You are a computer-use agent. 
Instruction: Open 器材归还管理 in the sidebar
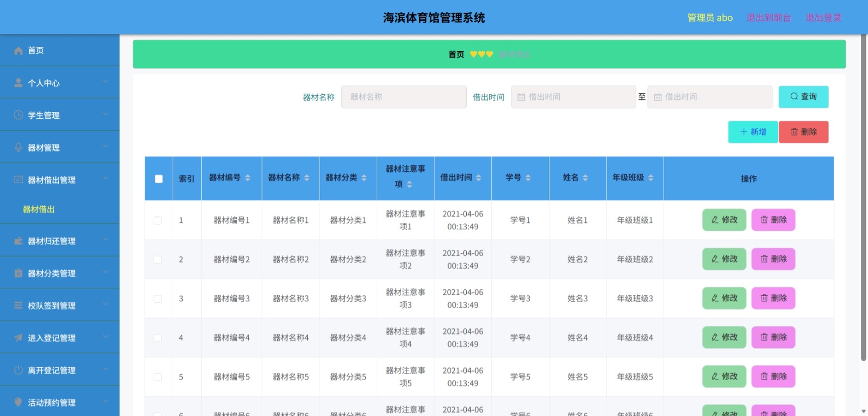point(60,241)
